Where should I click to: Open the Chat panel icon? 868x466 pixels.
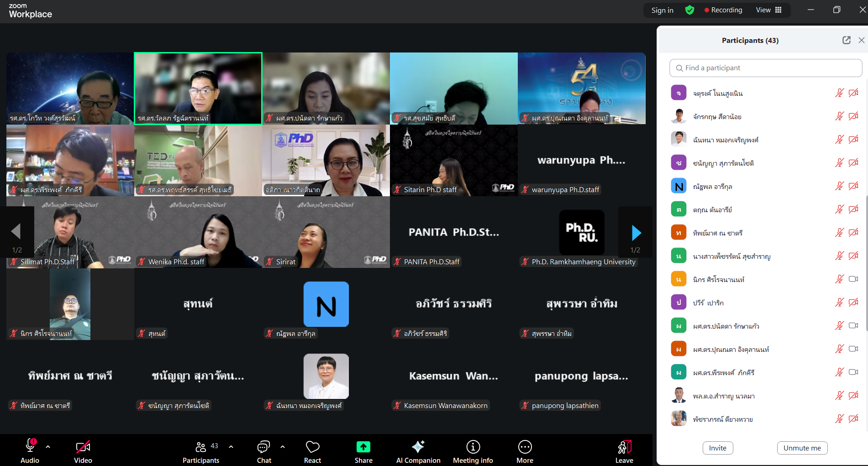coord(263,447)
